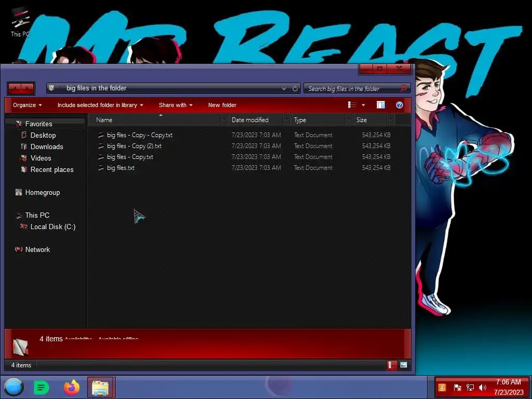Expand the view options dropdown arrow
The height and width of the screenshot is (399, 532).
(x=363, y=105)
